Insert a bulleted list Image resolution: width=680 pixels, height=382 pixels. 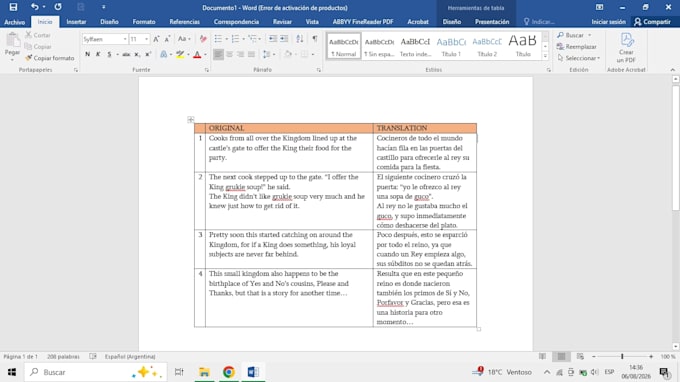(x=218, y=39)
